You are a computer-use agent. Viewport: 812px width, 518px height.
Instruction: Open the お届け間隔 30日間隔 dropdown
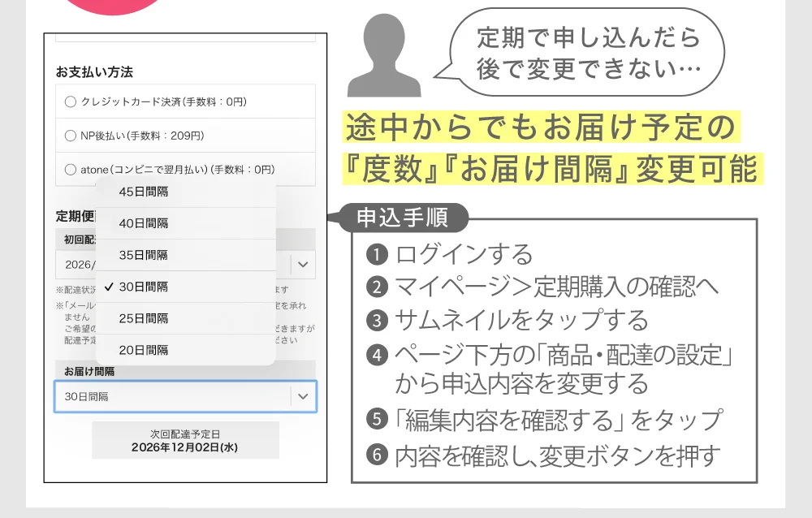click(x=185, y=396)
